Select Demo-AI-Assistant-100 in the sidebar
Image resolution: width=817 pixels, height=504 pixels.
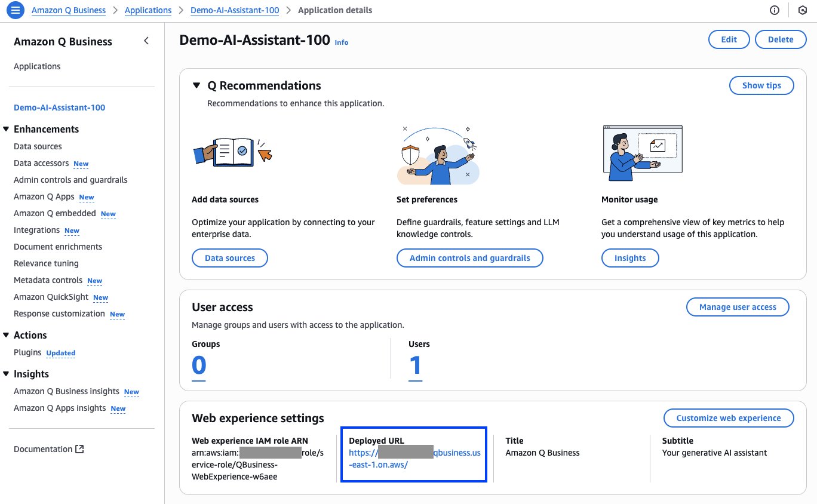point(60,107)
